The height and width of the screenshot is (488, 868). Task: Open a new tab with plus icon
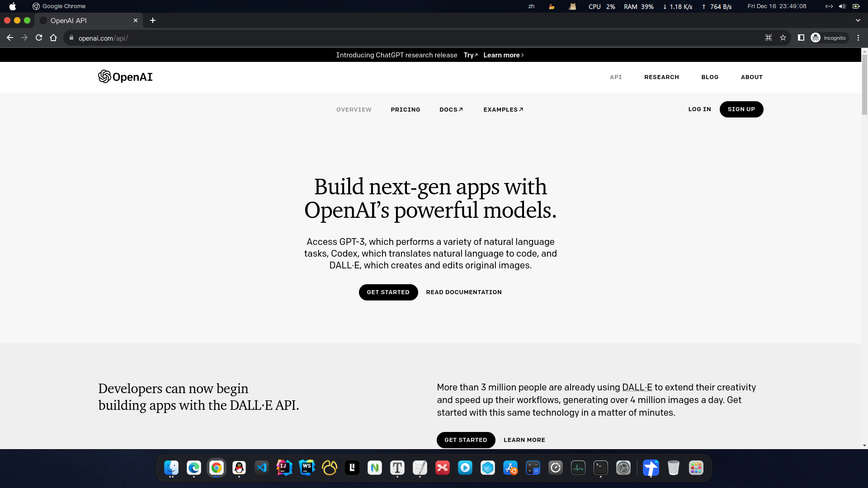tap(153, 20)
